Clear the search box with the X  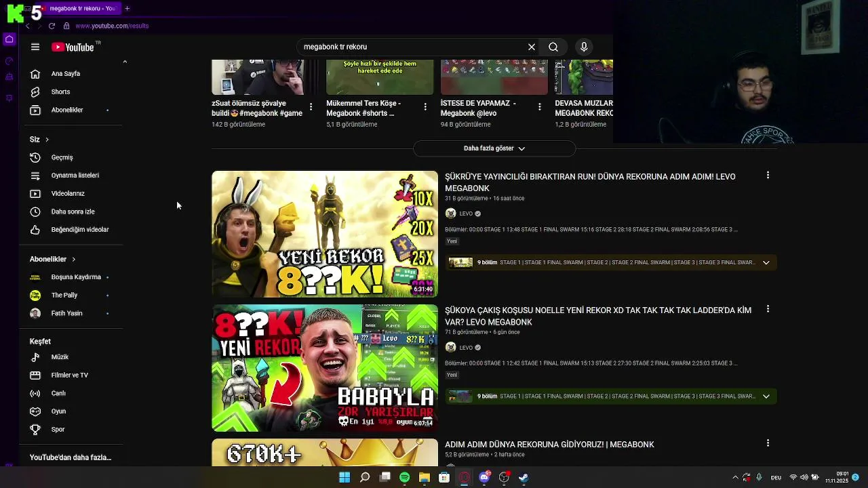tap(532, 47)
